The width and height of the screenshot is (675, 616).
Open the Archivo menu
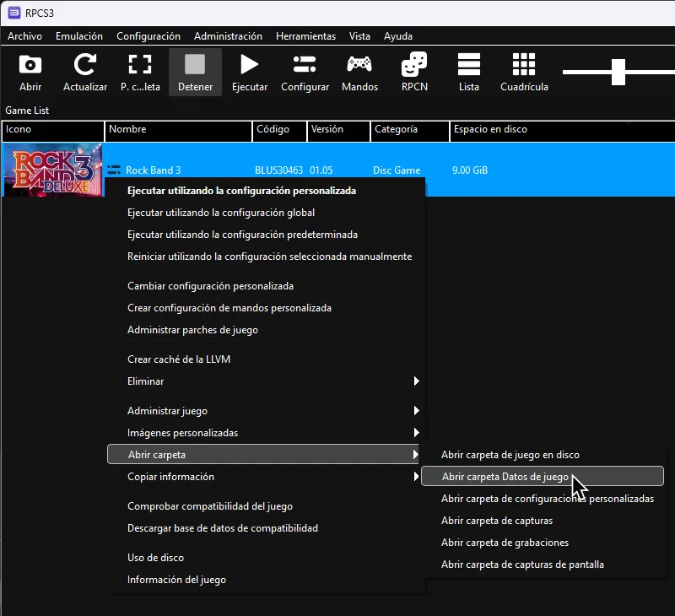click(x=25, y=36)
